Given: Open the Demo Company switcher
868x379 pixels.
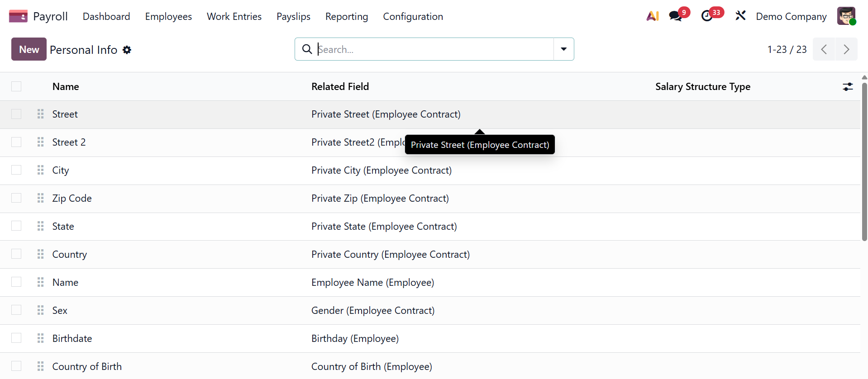Looking at the screenshot, I should click(x=791, y=16).
